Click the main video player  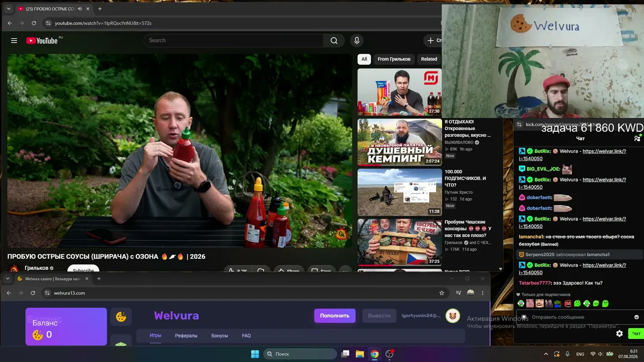[x=180, y=151]
